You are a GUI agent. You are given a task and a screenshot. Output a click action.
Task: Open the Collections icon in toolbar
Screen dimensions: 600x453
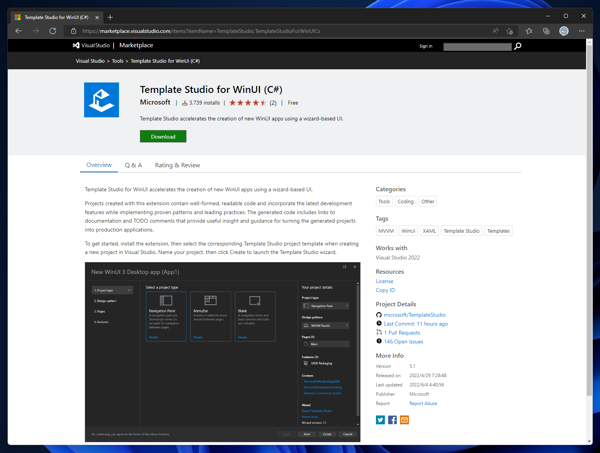click(x=546, y=31)
